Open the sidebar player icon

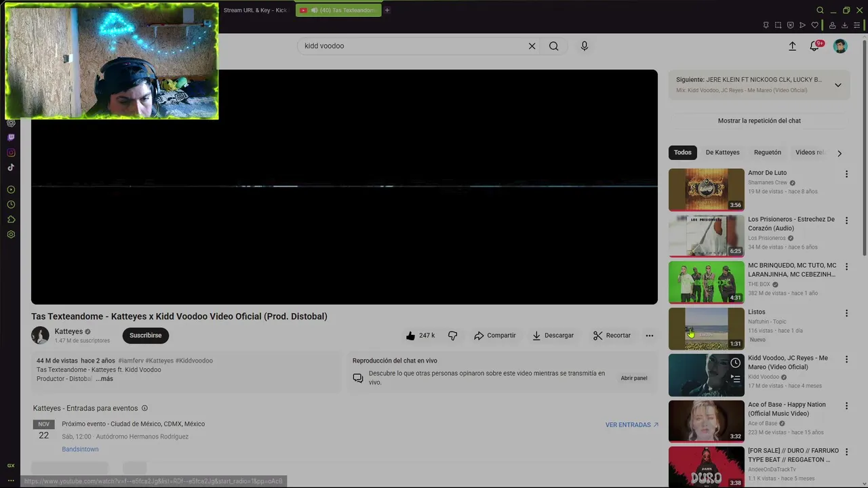[11, 190]
